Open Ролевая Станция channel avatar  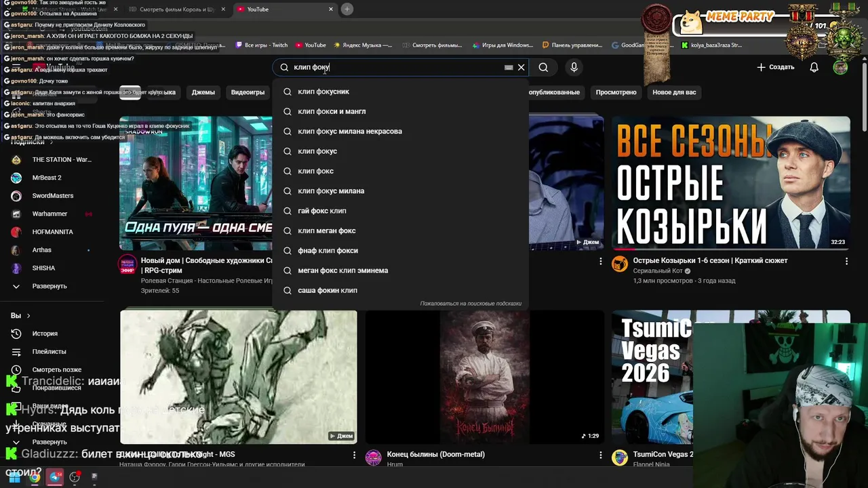[127, 264]
